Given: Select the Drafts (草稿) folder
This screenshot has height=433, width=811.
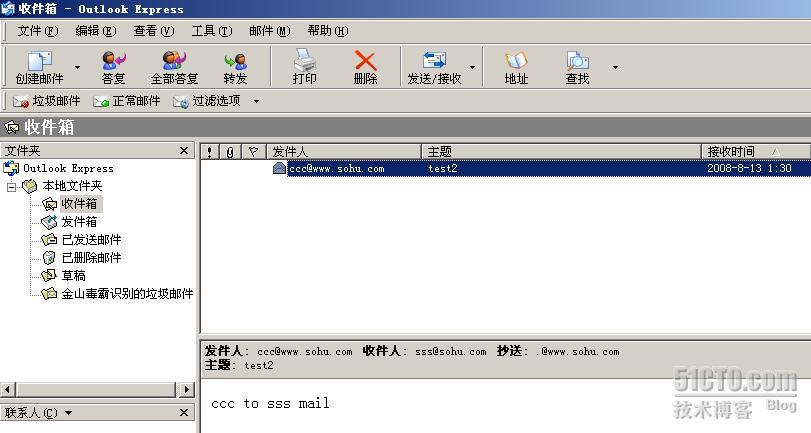Looking at the screenshot, I should coord(73,275).
